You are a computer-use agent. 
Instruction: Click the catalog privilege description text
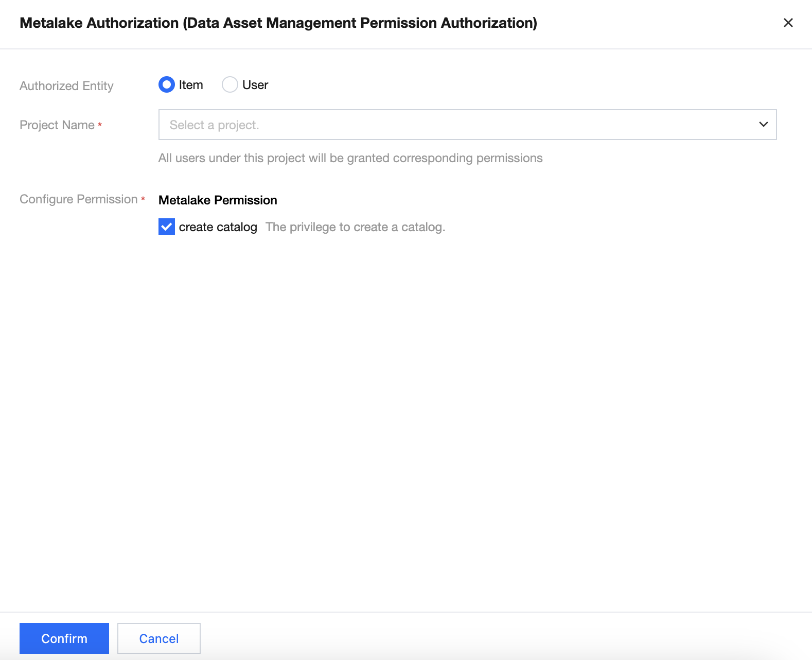tap(355, 227)
